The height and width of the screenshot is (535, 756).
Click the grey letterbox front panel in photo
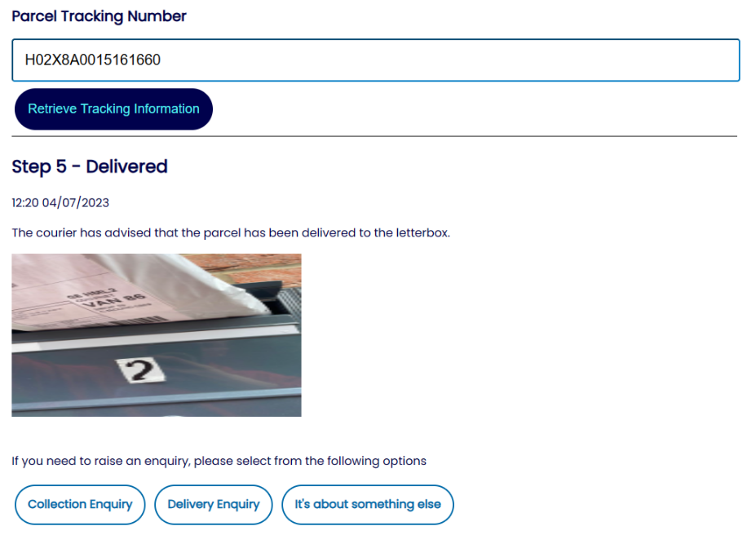tap(157, 371)
